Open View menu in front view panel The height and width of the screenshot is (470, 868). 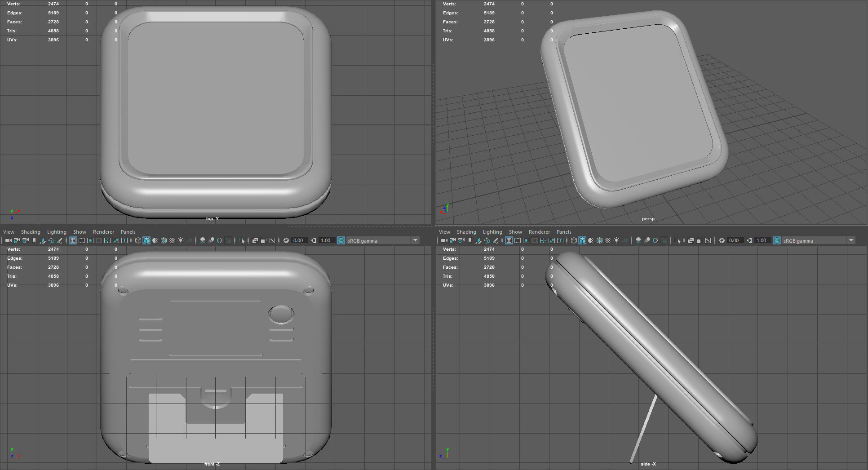pyautogui.click(x=9, y=232)
